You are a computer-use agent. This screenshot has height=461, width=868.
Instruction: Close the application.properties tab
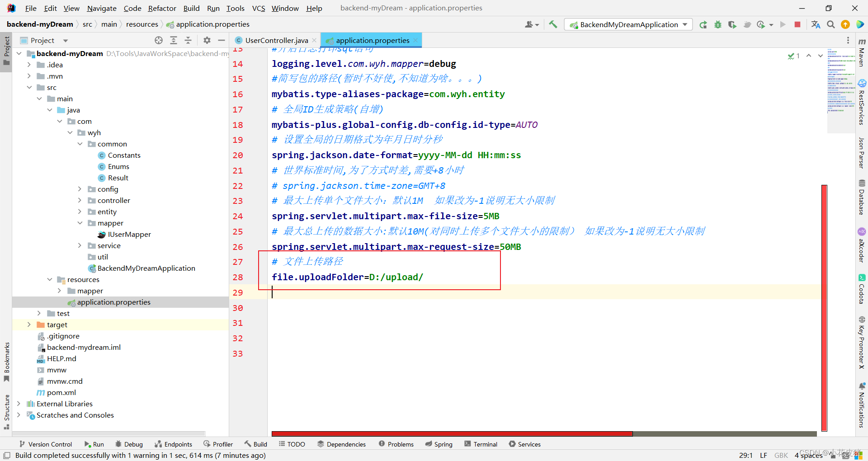tap(416, 40)
